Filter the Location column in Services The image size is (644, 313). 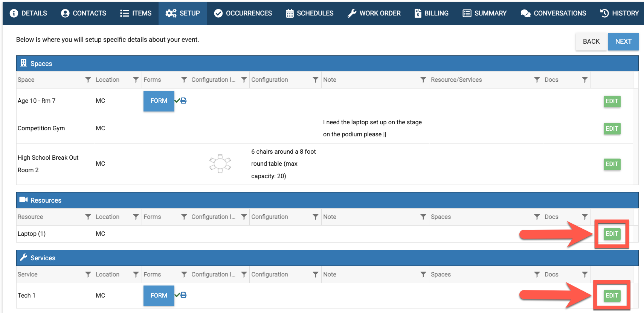tap(136, 275)
